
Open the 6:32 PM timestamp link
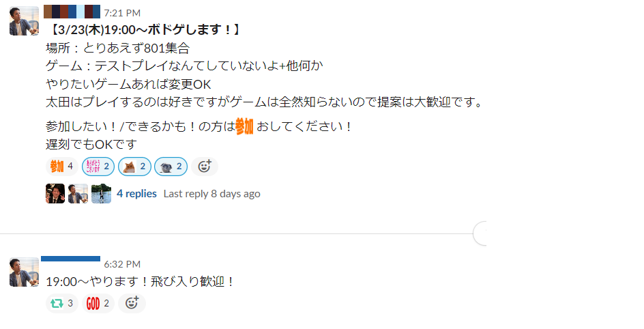click(x=122, y=263)
